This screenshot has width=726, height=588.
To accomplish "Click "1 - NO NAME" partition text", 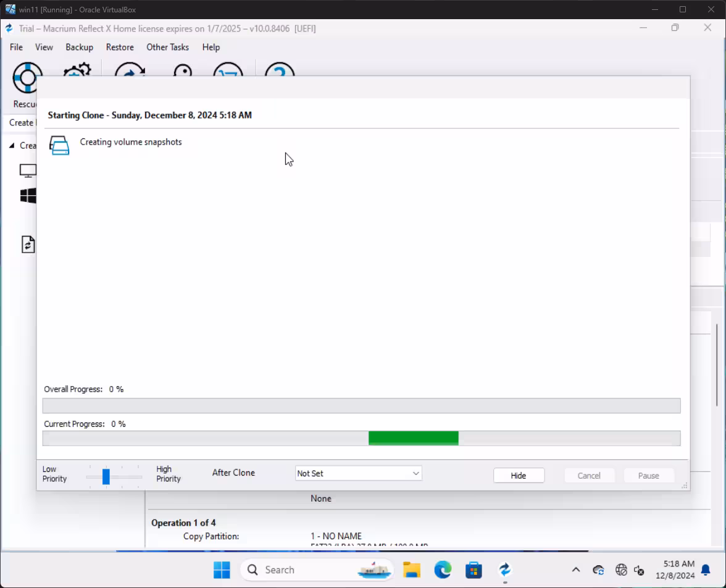I will [x=336, y=536].
